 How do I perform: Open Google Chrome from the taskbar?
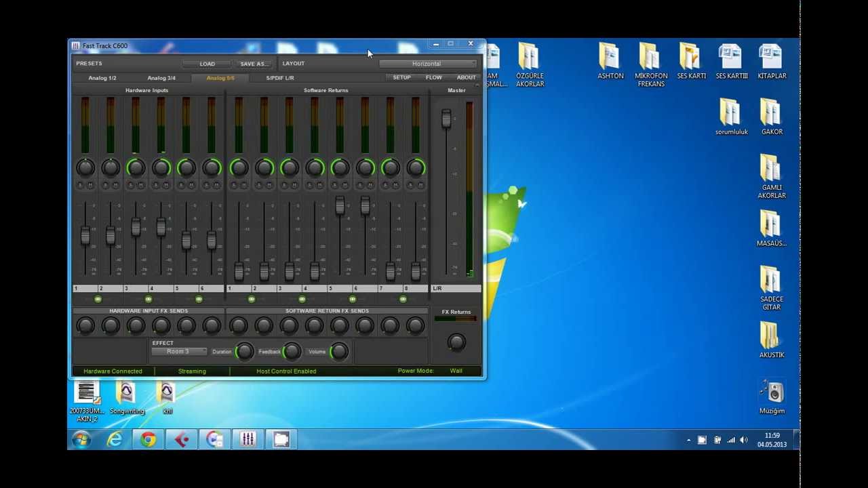[x=148, y=439]
